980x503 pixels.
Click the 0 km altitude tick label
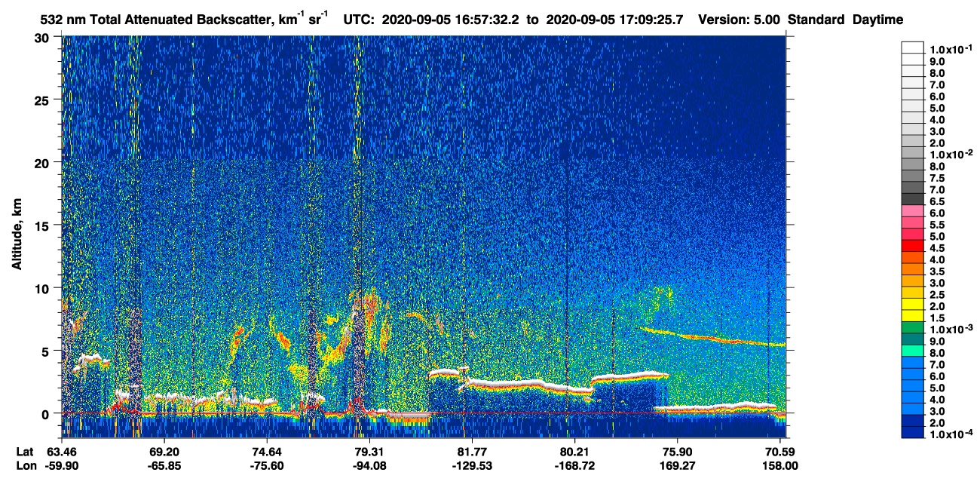click(46, 413)
